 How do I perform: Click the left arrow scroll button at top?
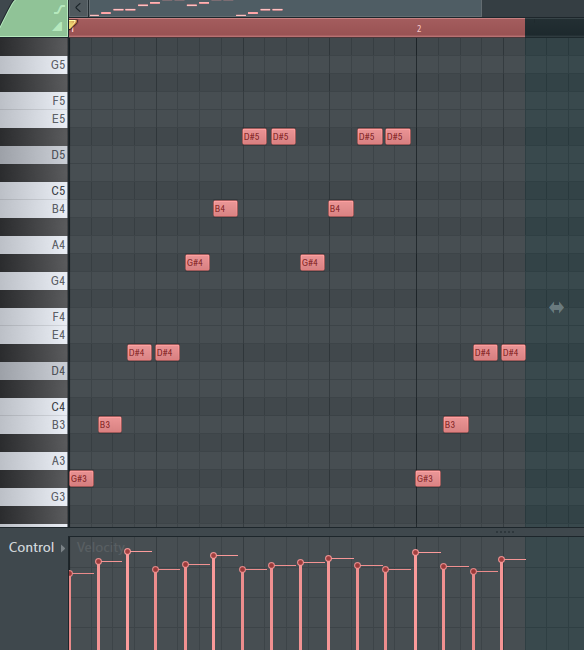pyautogui.click(x=78, y=7)
